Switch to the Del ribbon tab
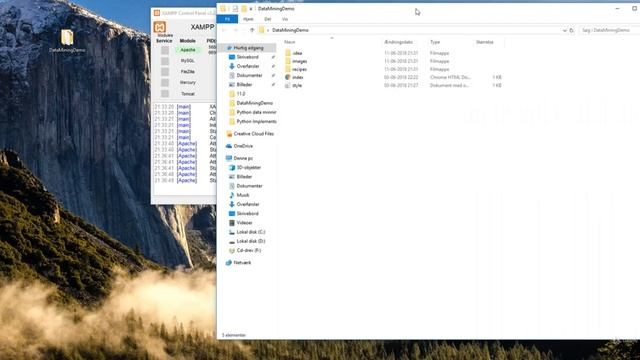This screenshot has width=640, height=360. point(268,19)
